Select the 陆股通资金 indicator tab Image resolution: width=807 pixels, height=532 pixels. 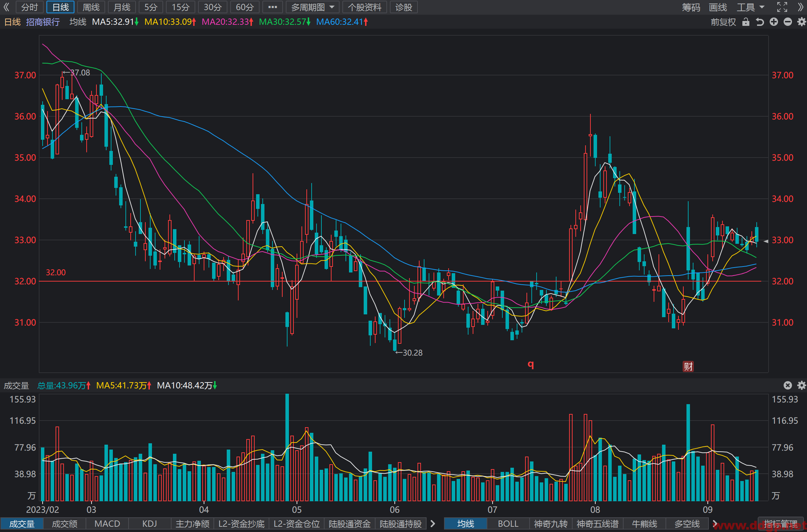pos(350,524)
